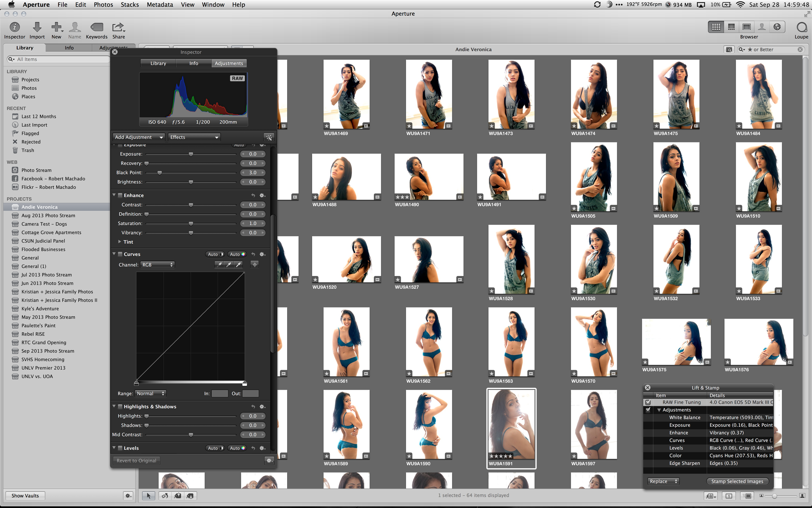Image resolution: width=812 pixels, height=508 pixels.
Task: Activate the Loupe tool
Action: pyautogui.click(x=802, y=27)
